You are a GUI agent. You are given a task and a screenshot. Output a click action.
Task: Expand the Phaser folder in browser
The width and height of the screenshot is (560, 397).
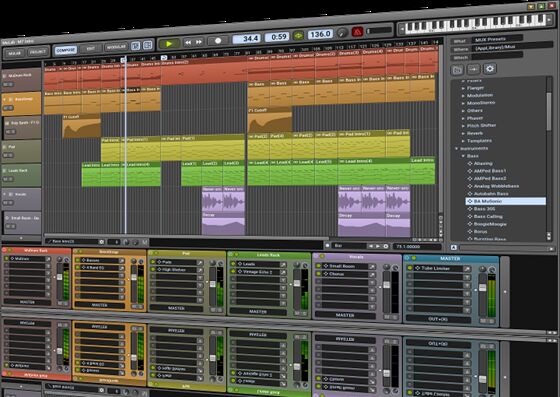[463, 119]
